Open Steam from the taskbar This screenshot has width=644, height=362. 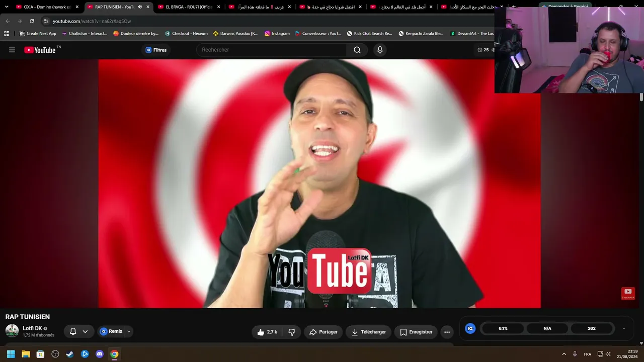[70, 354]
